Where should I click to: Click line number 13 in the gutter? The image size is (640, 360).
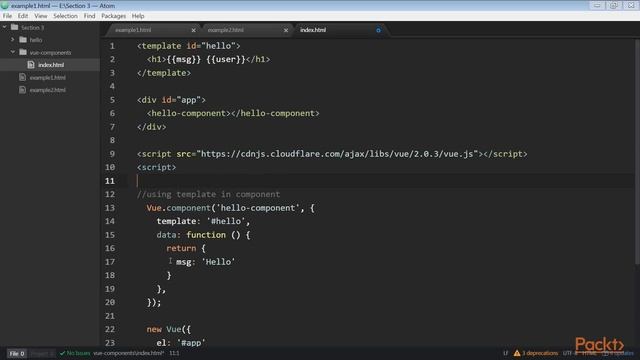pyautogui.click(x=110, y=208)
